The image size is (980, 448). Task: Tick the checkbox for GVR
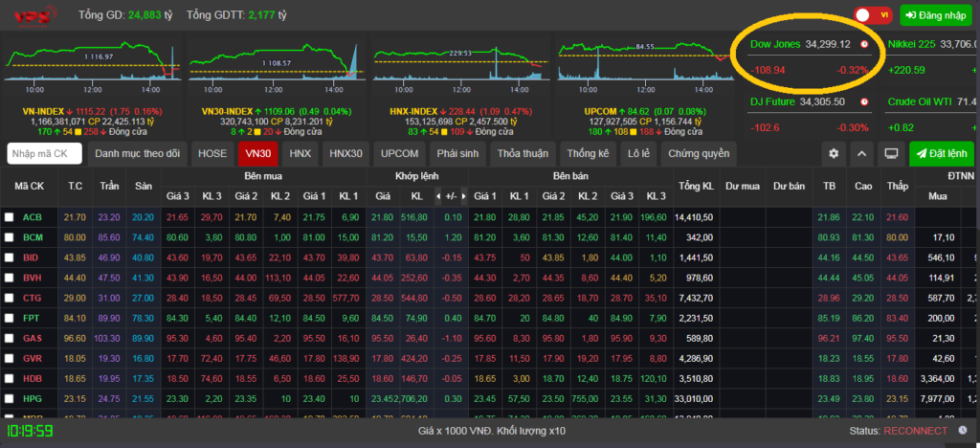[x=9, y=359]
